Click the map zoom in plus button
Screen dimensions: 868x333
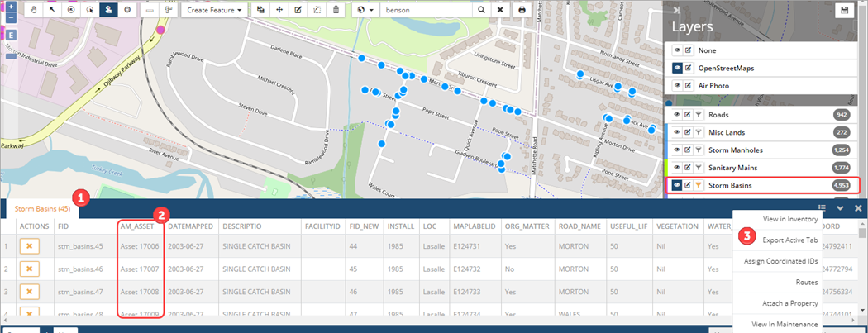coord(11,6)
